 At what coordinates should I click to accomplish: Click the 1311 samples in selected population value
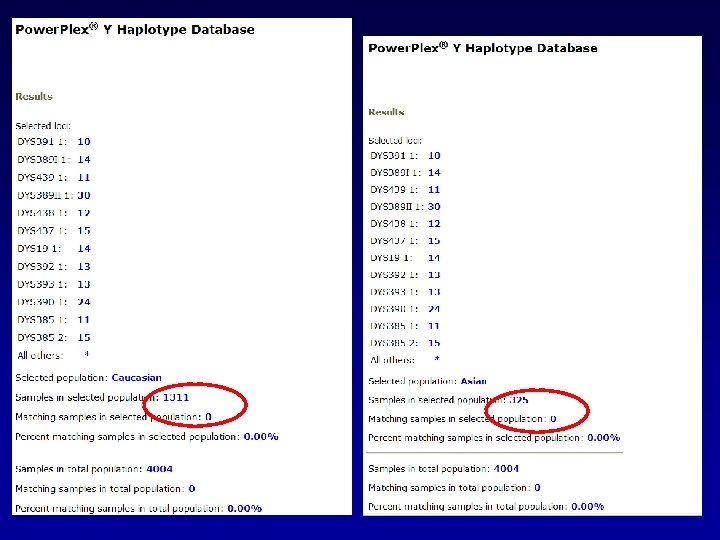point(176,397)
